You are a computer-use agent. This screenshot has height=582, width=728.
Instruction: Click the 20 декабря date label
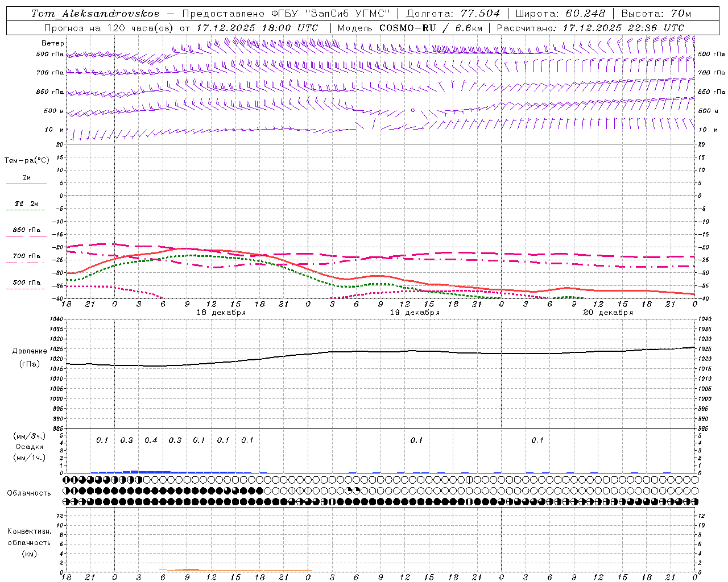tap(608, 313)
